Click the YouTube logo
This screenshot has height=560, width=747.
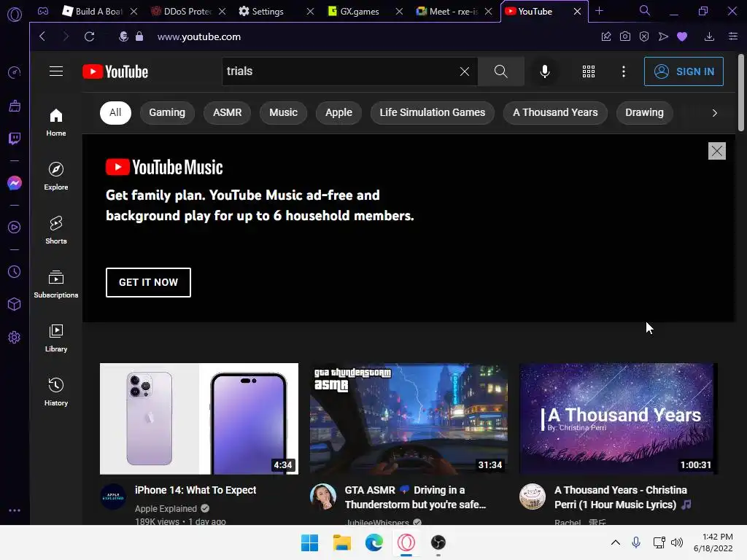(x=115, y=71)
